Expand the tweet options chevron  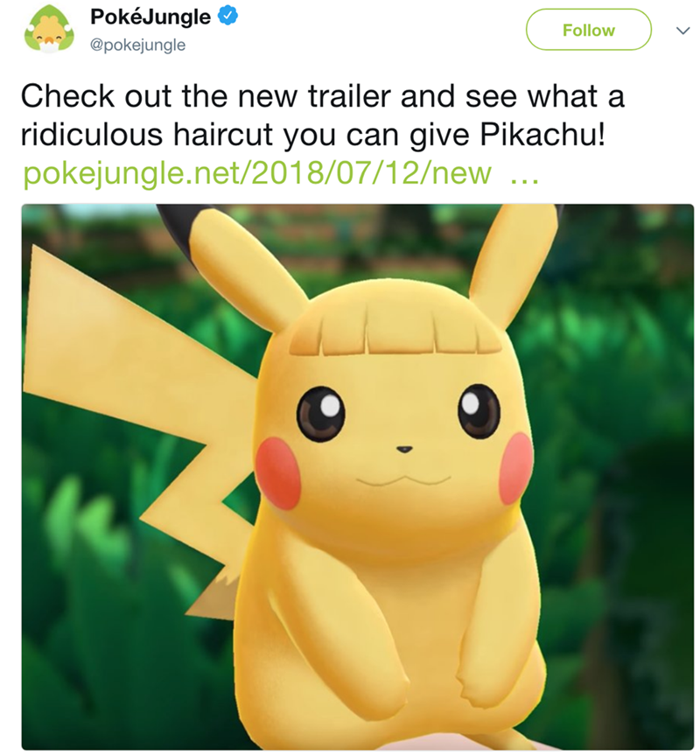pos(682,31)
